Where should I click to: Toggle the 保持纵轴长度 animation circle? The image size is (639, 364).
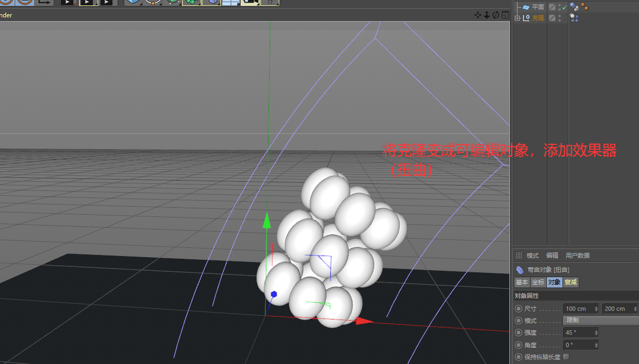(x=519, y=356)
